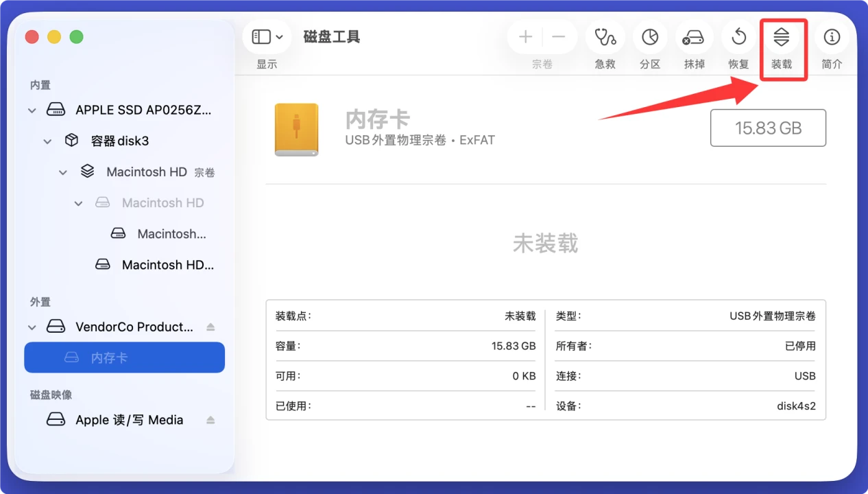
Task: Select the 恢复 (Restore) icon
Action: (738, 37)
